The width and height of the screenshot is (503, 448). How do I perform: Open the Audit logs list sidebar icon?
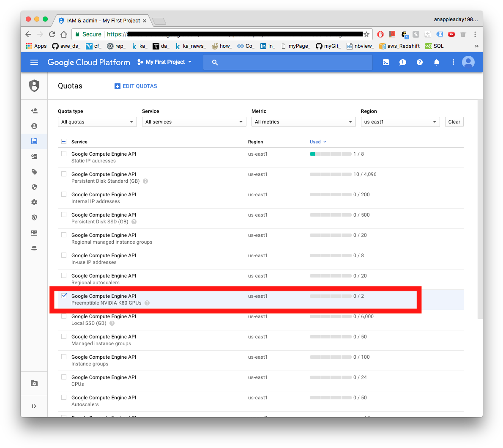pyautogui.click(x=34, y=233)
